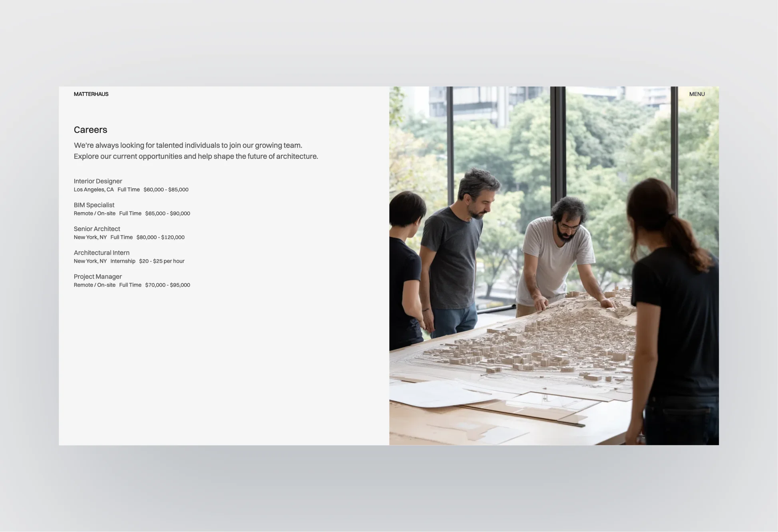The height and width of the screenshot is (532, 778).
Task: Click the Internship label under Architectural Intern
Action: coord(123,261)
